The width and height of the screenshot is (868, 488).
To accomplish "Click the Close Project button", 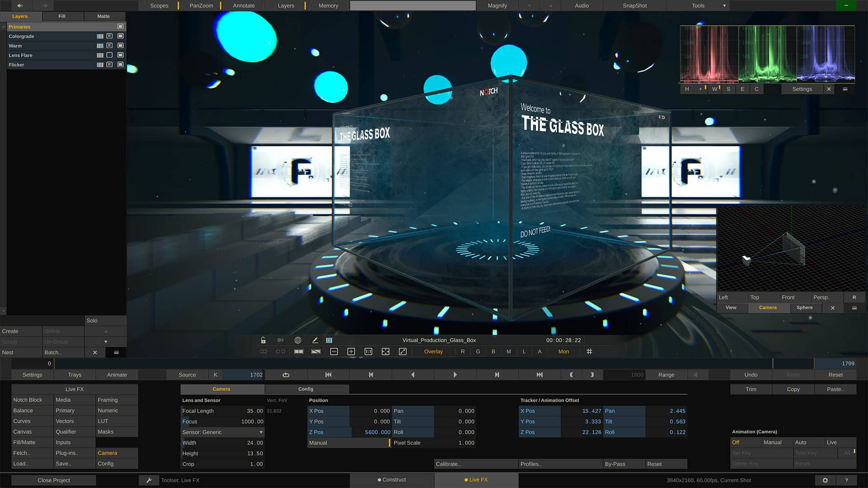I will (53, 480).
